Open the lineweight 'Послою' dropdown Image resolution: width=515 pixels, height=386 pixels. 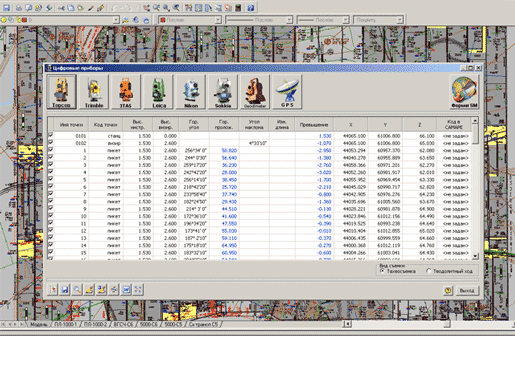pyautogui.click(x=346, y=20)
